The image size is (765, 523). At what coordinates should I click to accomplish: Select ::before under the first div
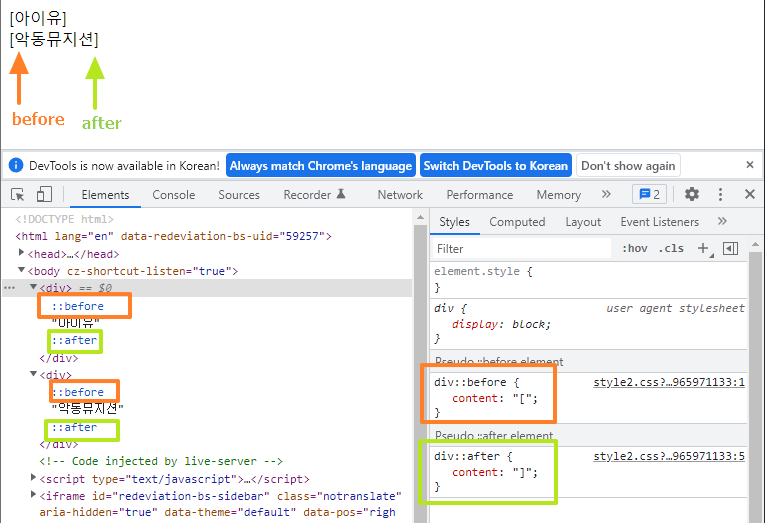(78, 306)
